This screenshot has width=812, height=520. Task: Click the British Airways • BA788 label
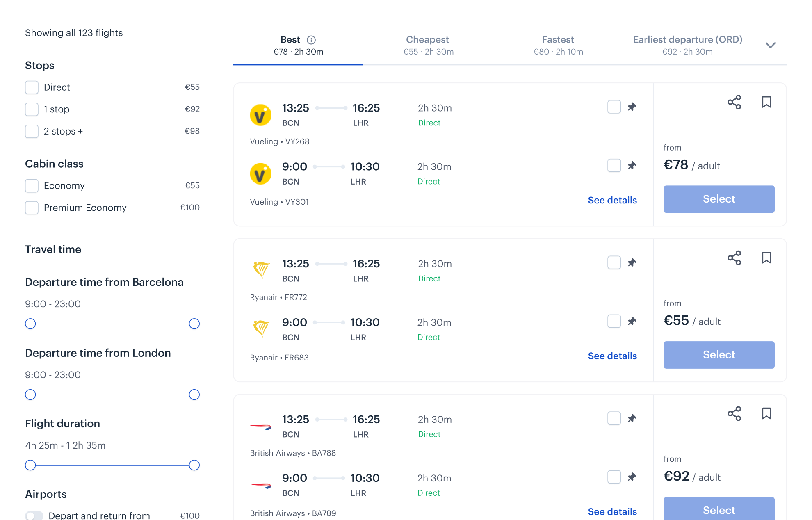pyautogui.click(x=293, y=453)
